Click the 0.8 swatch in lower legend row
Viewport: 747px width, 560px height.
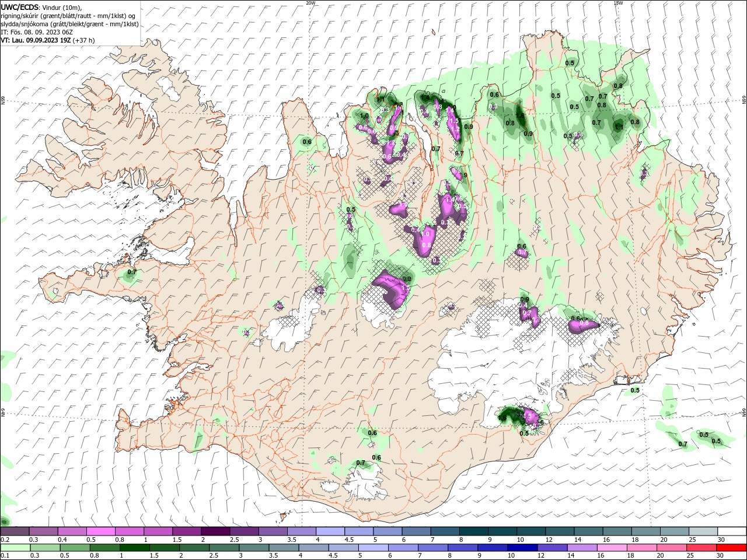[x=104, y=548]
